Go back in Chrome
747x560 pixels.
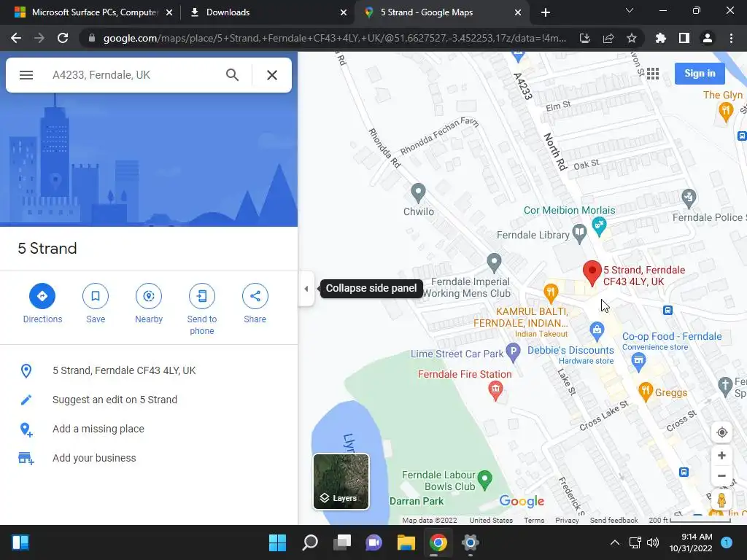coord(16,38)
